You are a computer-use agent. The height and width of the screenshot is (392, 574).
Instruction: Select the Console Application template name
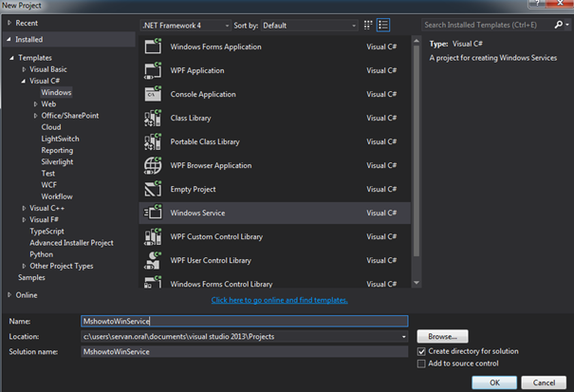pyautogui.click(x=203, y=94)
